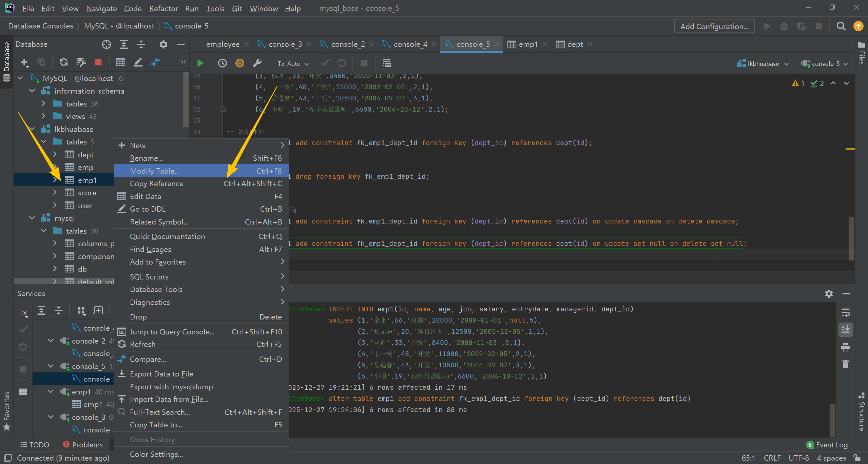Click the Database panel gear settings icon

163,44
